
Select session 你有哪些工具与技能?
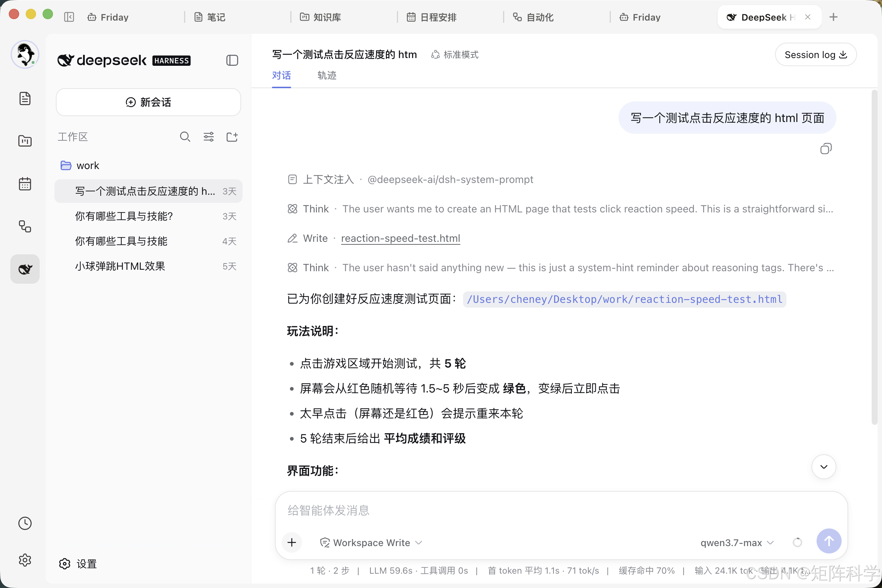[148, 216]
